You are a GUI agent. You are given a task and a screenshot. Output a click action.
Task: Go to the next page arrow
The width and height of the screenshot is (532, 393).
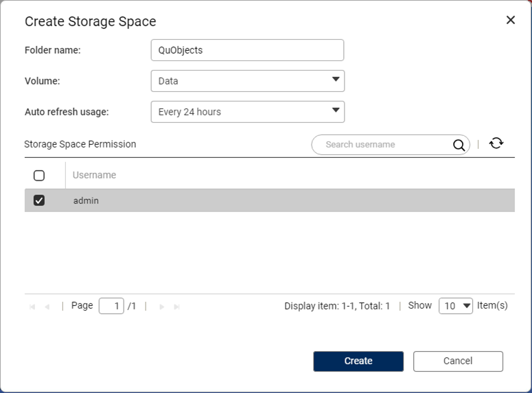pos(162,307)
